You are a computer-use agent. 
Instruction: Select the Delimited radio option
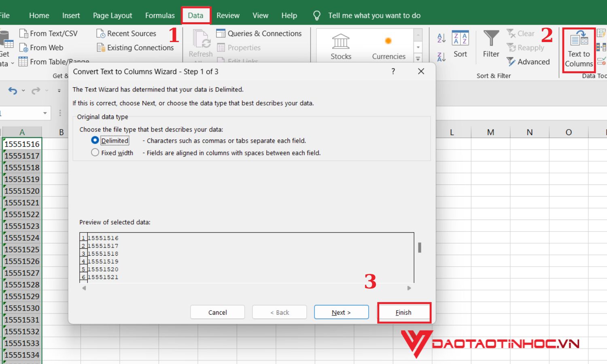pos(95,140)
